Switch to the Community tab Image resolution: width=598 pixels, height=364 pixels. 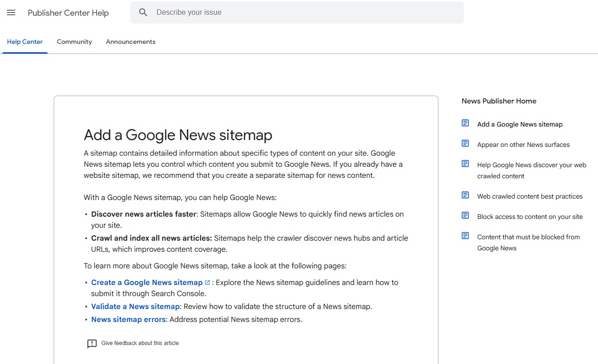[x=74, y=42]
